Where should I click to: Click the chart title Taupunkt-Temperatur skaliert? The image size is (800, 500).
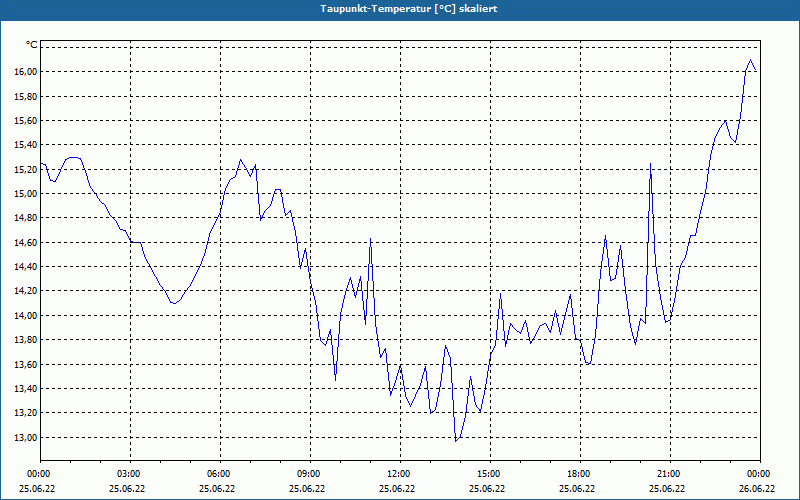click(x=409, y=9)
